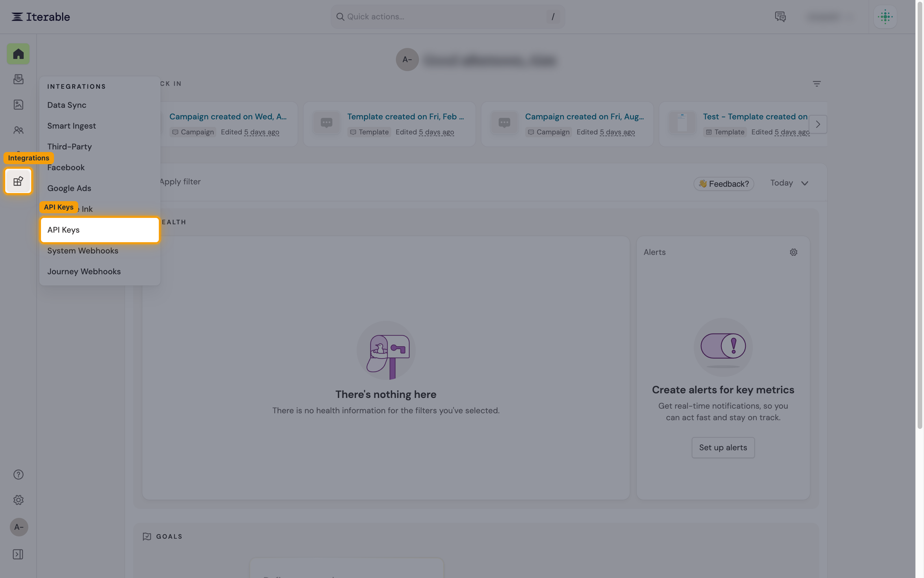Open the Third-Party menu item
Viewport: 924px width, 578px height.
(x=100, y=147)
